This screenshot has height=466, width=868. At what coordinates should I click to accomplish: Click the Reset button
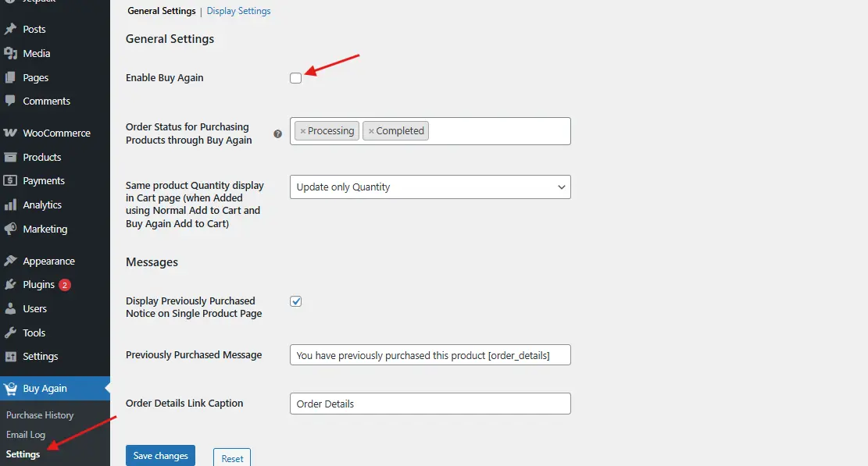pos(232,458)
